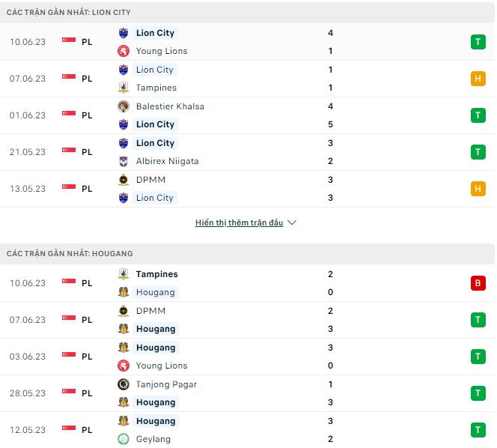Click the Geylang team name
Image resolution: width=497 pixels, height=448 pixels.
click(153, 439)
